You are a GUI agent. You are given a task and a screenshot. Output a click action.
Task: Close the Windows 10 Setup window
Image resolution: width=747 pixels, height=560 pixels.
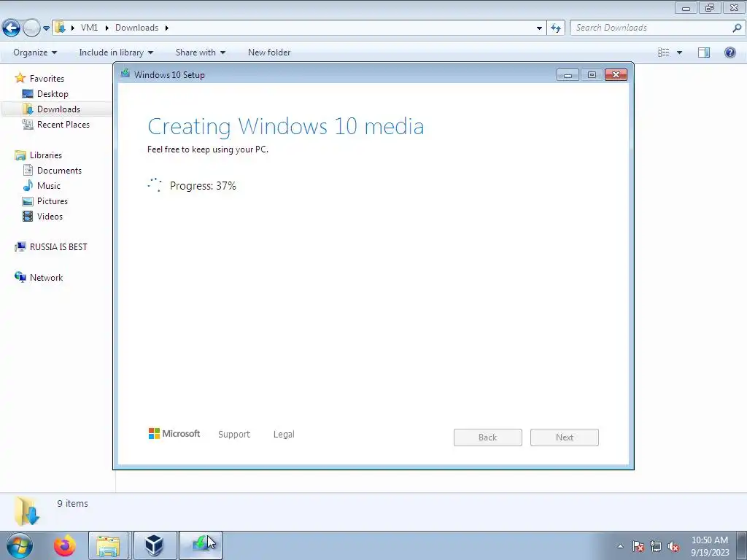tap(616, 75)
